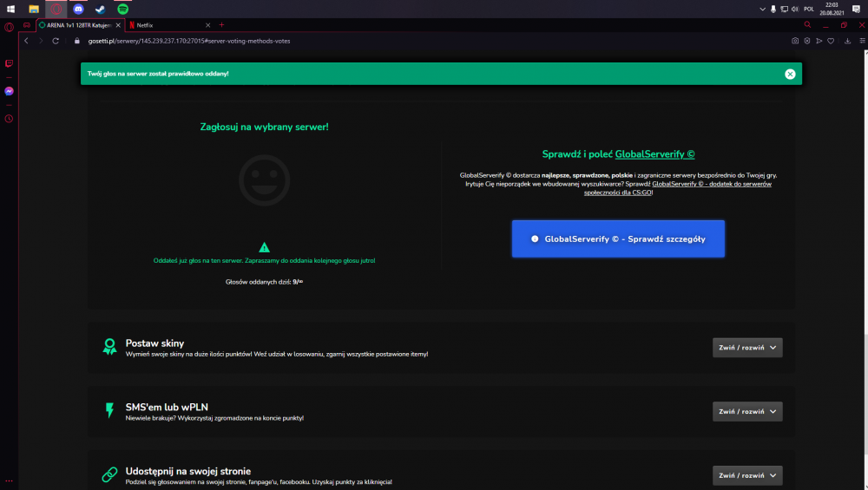Click the Zagłosuj na wybrany serwer heading
The width and height of the screenshot is (868, 490).
264,127
